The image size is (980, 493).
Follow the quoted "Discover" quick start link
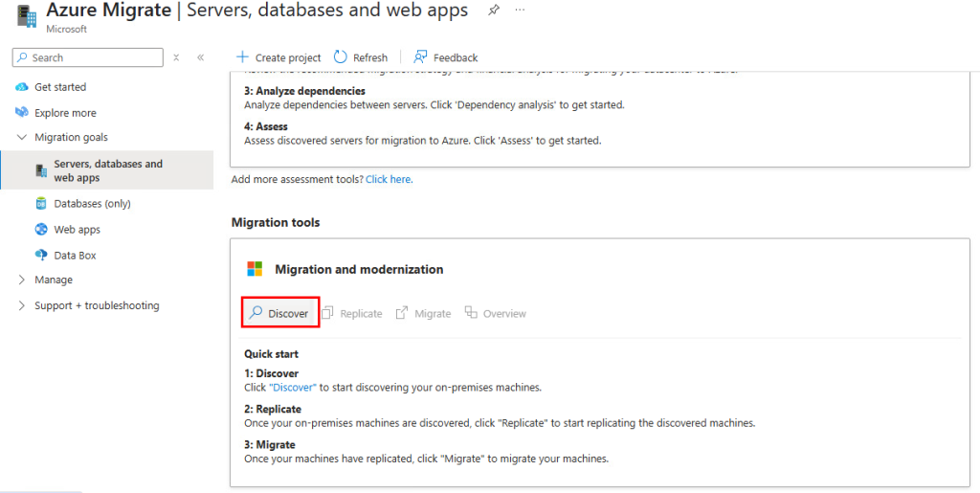point(293,387)
